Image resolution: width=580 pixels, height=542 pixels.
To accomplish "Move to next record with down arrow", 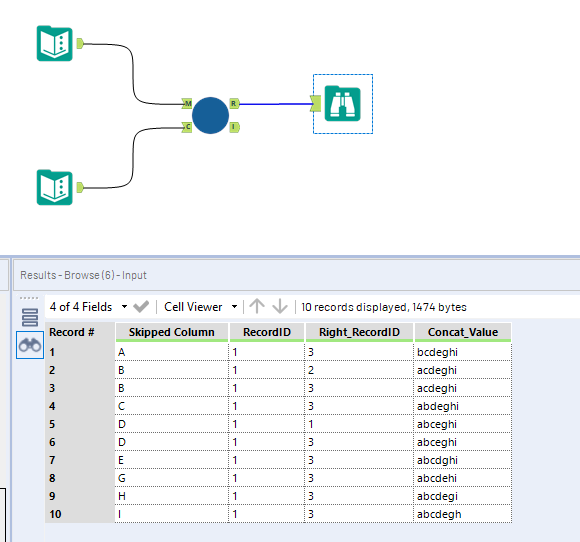I will (x=280, y=306).
